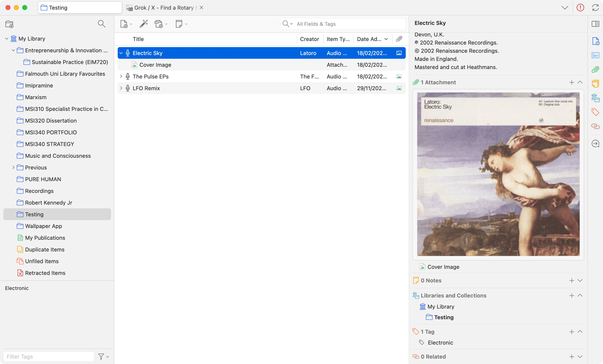Select the Recordings collection

pyautogui.click(x=39, y=191)
